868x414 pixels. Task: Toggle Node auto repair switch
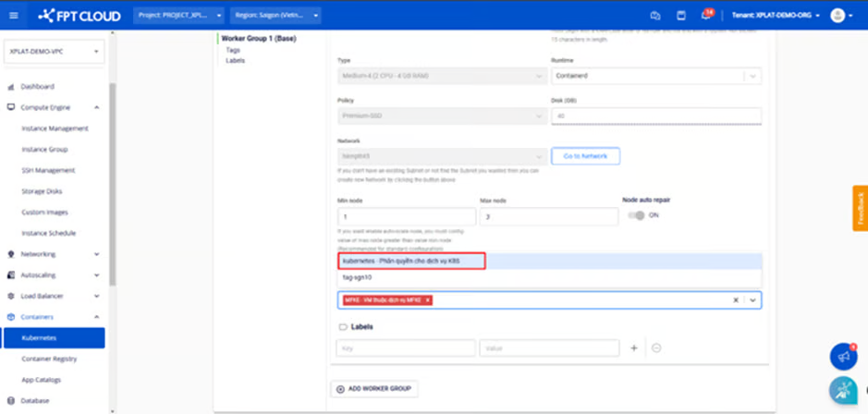(636, 215)
